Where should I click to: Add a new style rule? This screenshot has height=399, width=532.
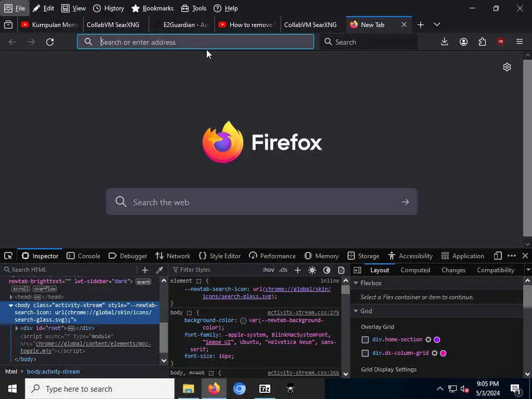click(x=298, y=270)
